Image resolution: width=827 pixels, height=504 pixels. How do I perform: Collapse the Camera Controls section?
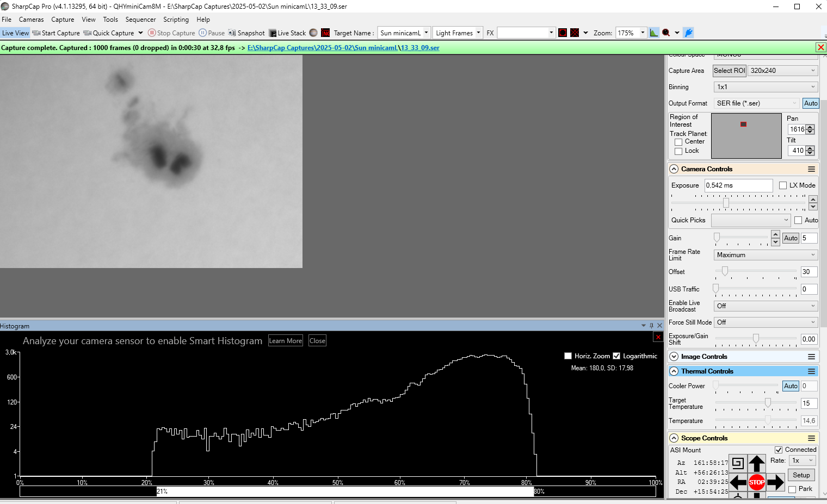674,169
